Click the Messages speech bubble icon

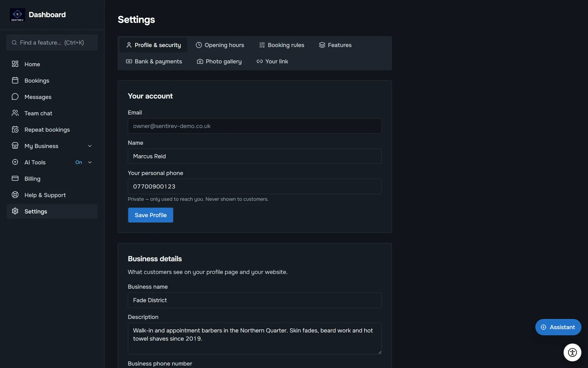[15, 97]
